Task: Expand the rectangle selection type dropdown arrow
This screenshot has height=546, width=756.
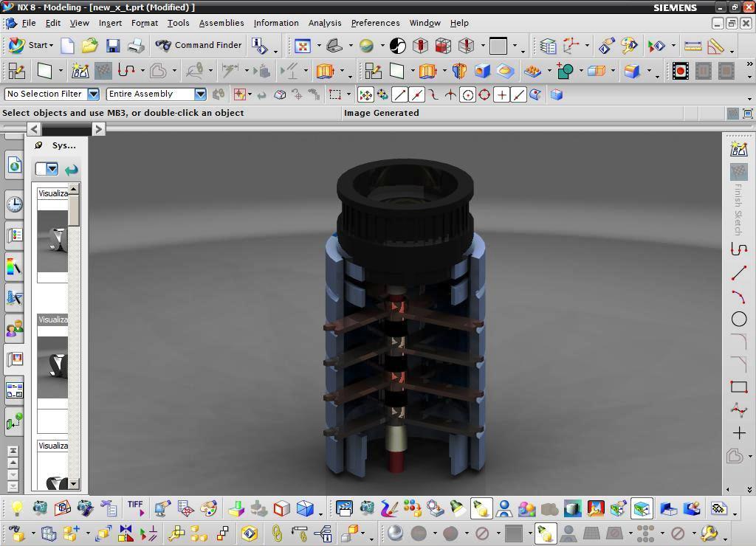Action: click(x=349, y=94)
